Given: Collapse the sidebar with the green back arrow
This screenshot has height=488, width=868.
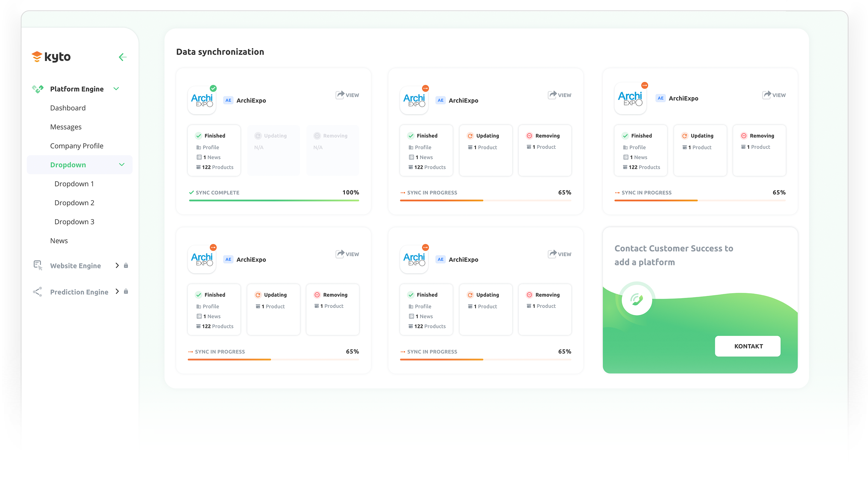Looking at the screenshot, I should (123, 57).
